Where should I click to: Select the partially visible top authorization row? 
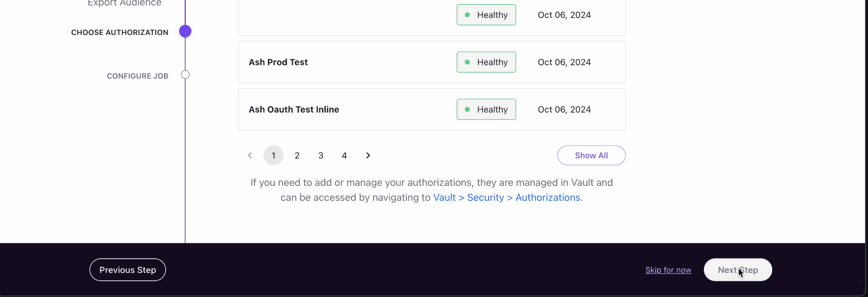coord(432,17)
